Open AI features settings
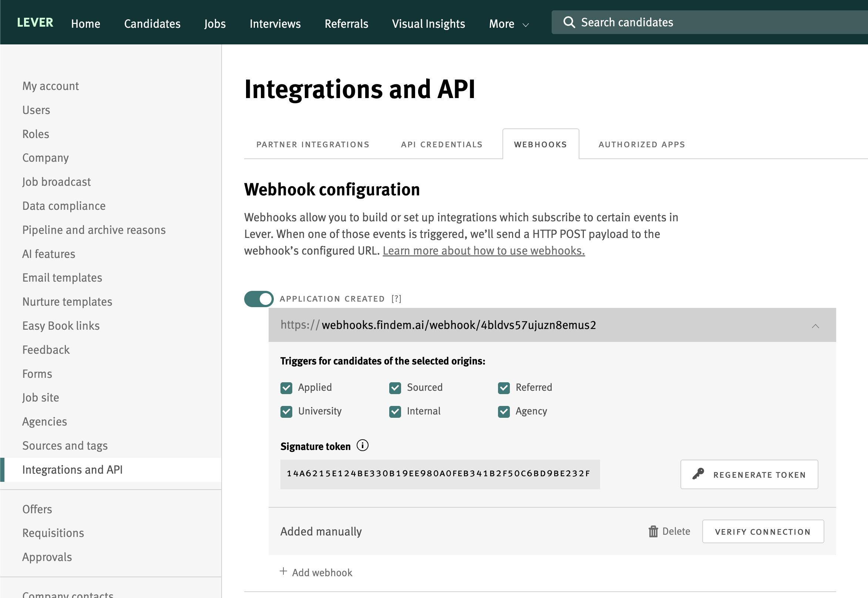The width and height of the screenshot is (868, 598). (x=49, y=254)
